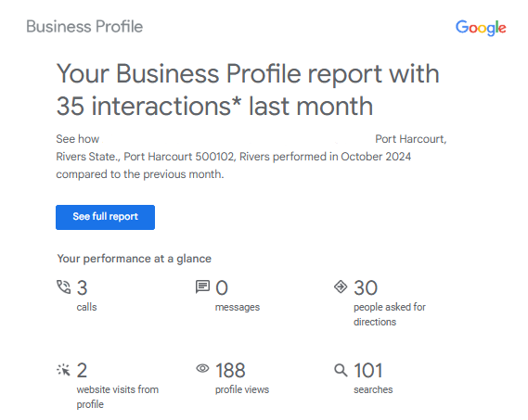Click the messages chat icon
Image resolution: width=528 pixels, height=420 pixels.
click(x=202, y=287)
